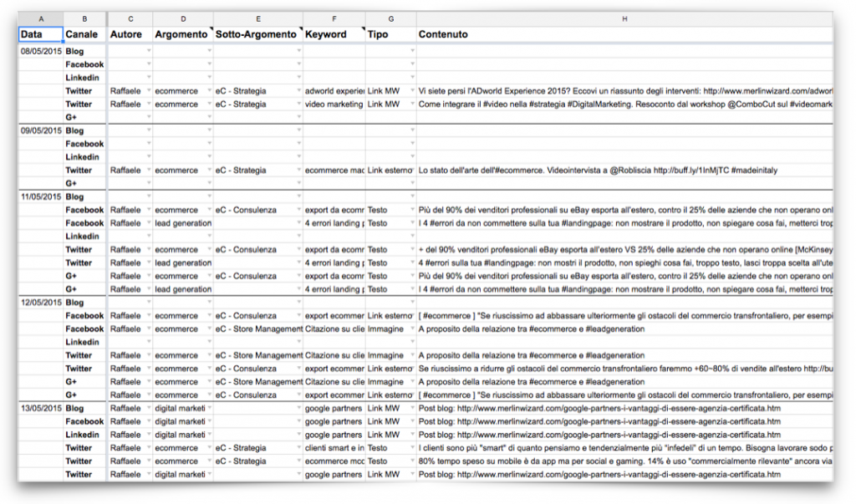Open the Autore dropdown in the 11/05/2015 Linkedin row
Viewport: 856px width, 504px height.
click(148, 237)
